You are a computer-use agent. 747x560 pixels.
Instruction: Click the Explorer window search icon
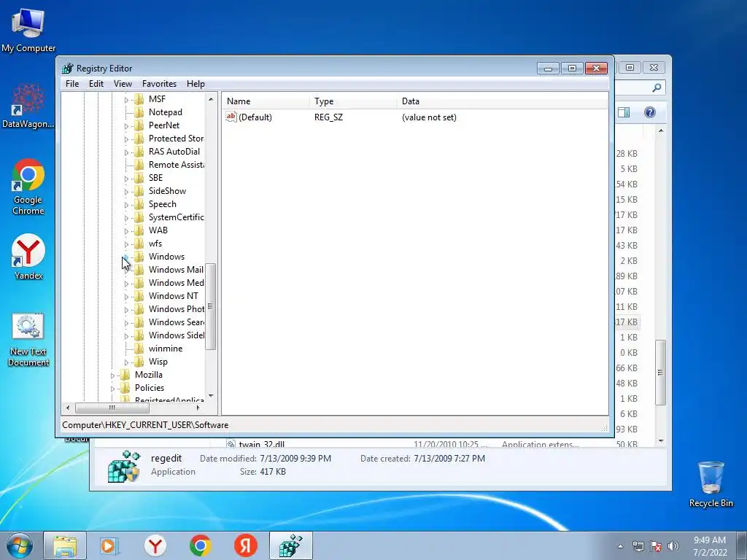657,87
